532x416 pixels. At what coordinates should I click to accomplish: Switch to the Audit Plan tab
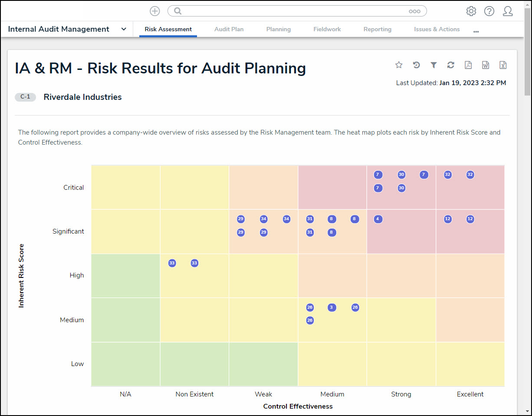[229, 29]
